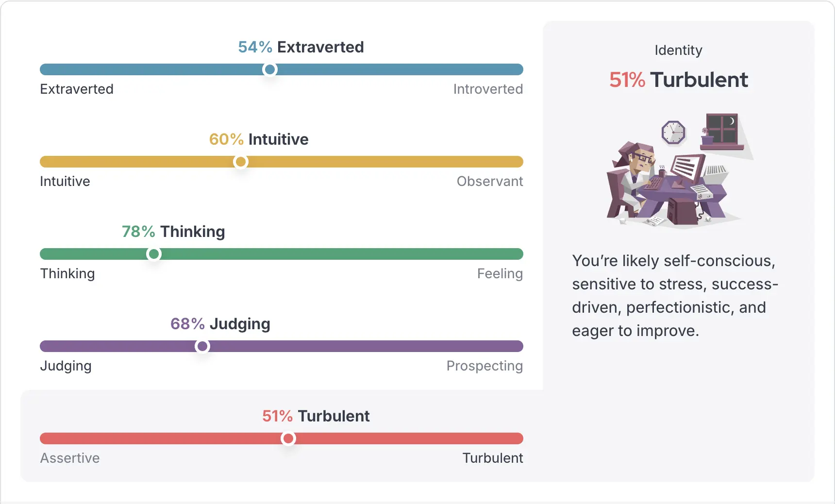This screenshot has height=504, width=835.
Task: Click the 78% Thinking heading
Action: 173,232
